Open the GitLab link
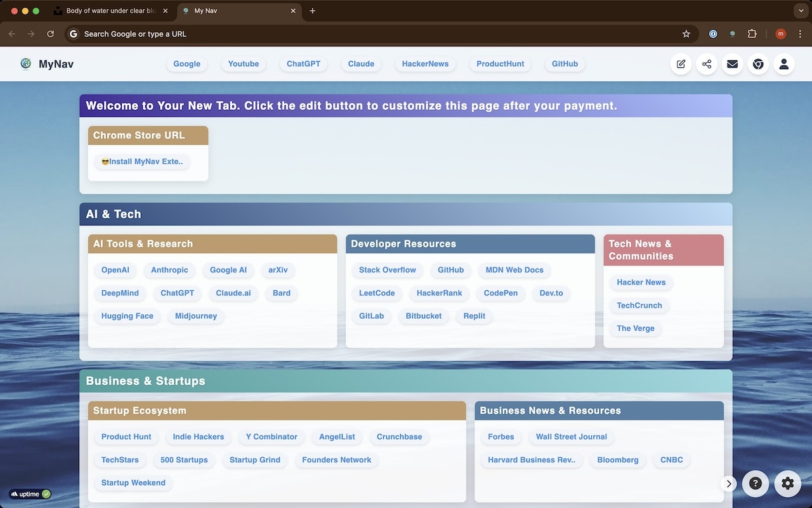Viewport: 812px width, 508px height. pyautogui.click(x=372, y=316)
